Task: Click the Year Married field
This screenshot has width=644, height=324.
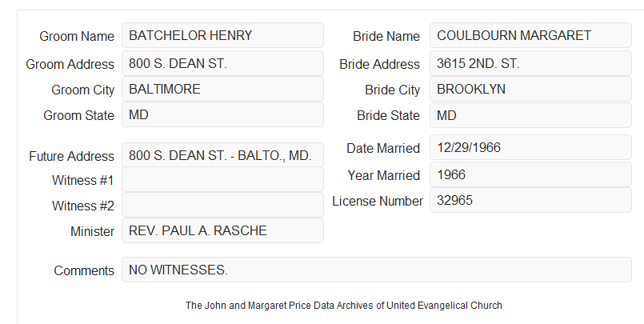Action: pyautogui.click(x=530, y=174)
